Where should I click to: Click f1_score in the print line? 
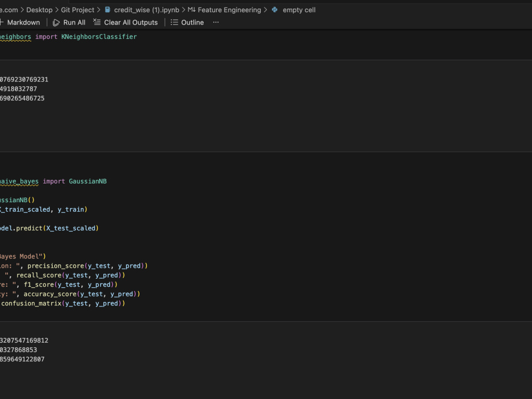coord(39,285)
